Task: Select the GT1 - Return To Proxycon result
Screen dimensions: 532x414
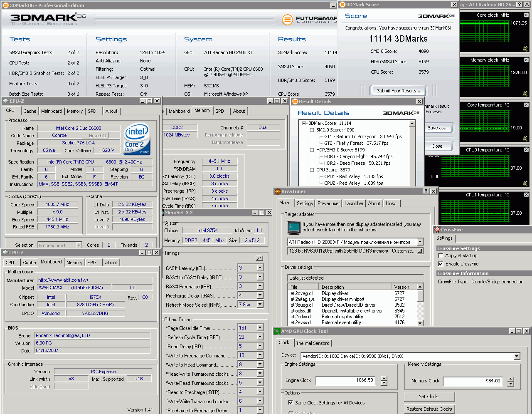Action: (363, 136)
